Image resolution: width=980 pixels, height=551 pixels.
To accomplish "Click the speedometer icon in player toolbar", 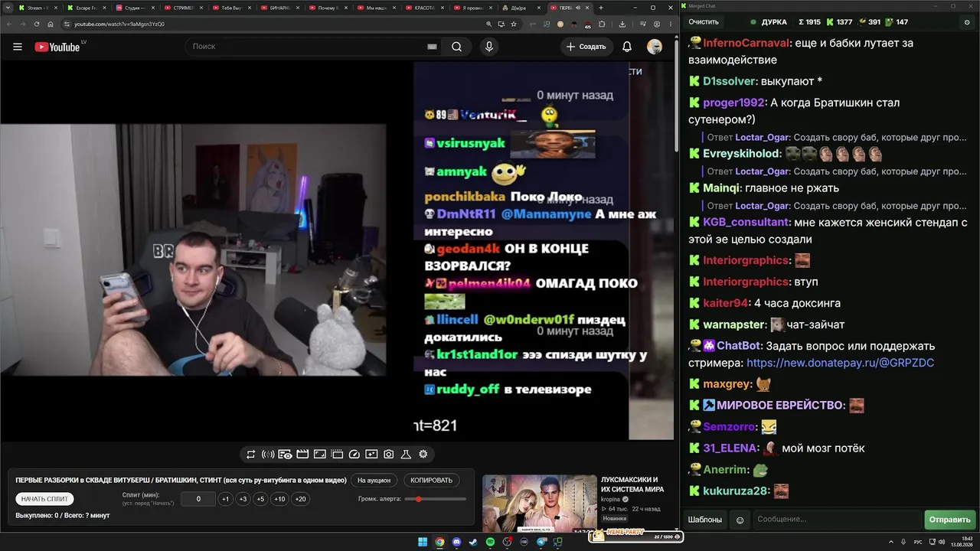I will coord(354,455).
